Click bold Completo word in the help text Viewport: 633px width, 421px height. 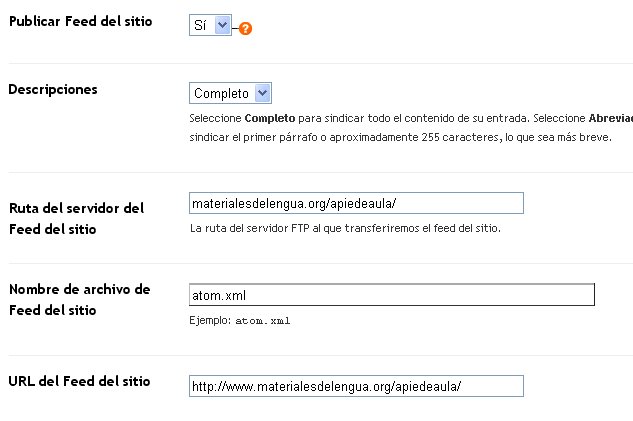pos(270,118)
